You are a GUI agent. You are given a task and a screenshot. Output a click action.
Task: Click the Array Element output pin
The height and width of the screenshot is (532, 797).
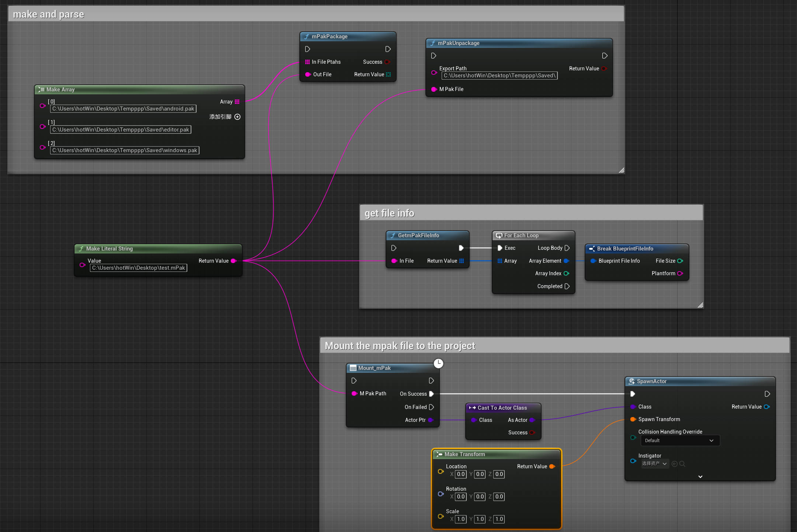(x=566, y=261)
